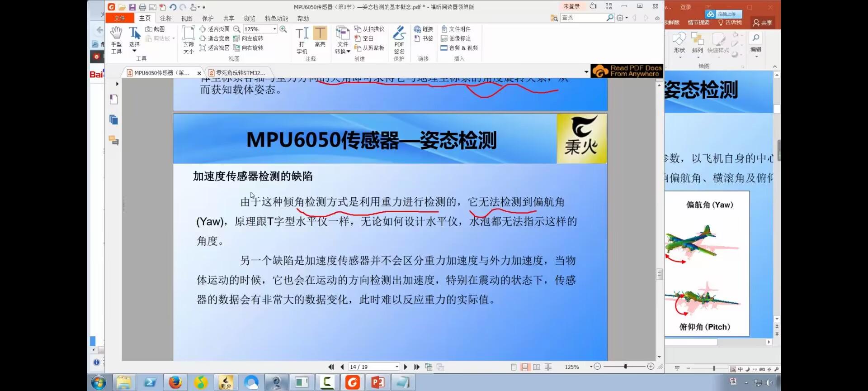Open status bar zoom level dropdown arrow

coord(591,367)
